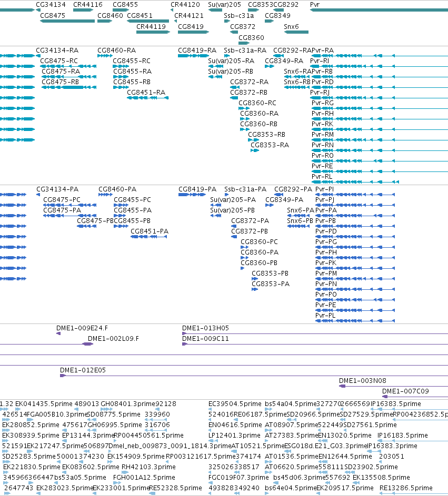The height and width of the screenshot is (496, 448).
Task: Click the Ssb-c31a-PA protein label
Action: pyautogui.click(x=245, y=189)
